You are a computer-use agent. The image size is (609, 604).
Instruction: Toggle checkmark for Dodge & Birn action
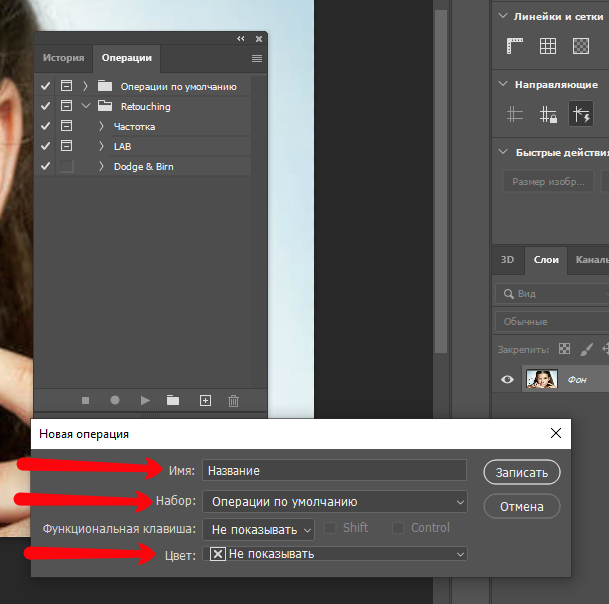[45, 166]
